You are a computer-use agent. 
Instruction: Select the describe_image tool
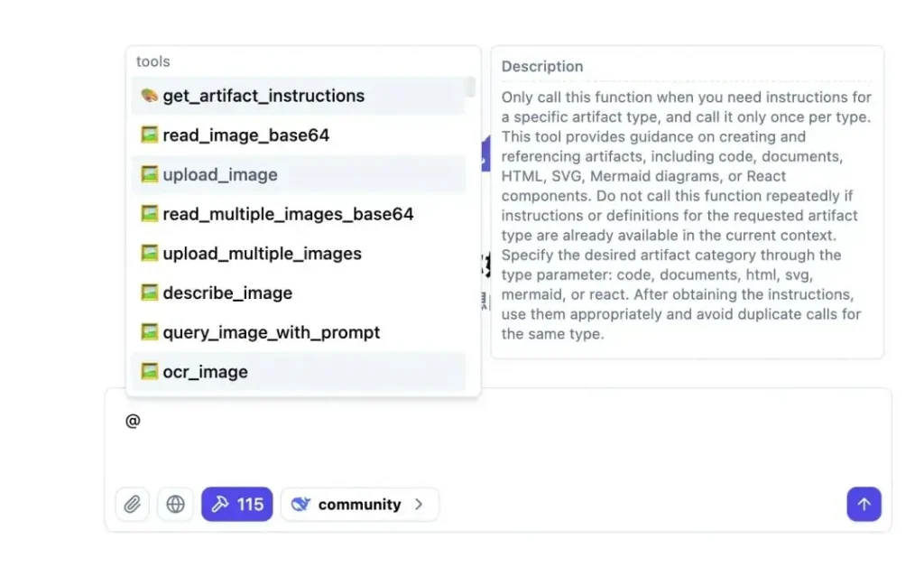(227, 293)
